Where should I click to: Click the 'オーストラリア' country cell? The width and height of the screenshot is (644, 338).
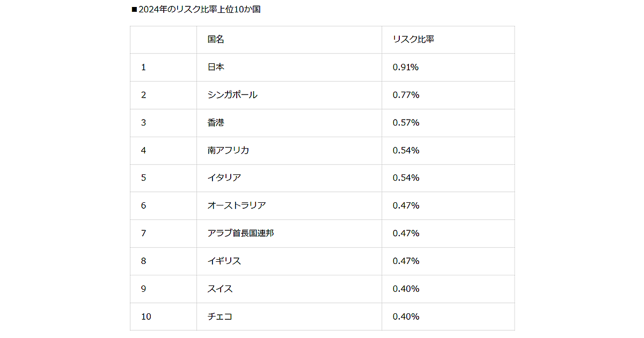click(237, 206)
